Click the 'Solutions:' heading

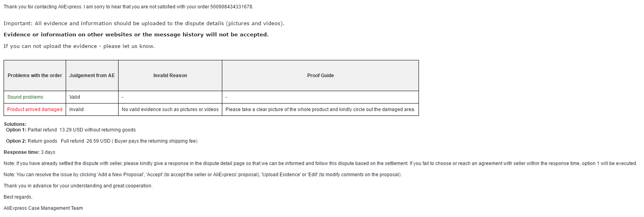tap(15, 124)
